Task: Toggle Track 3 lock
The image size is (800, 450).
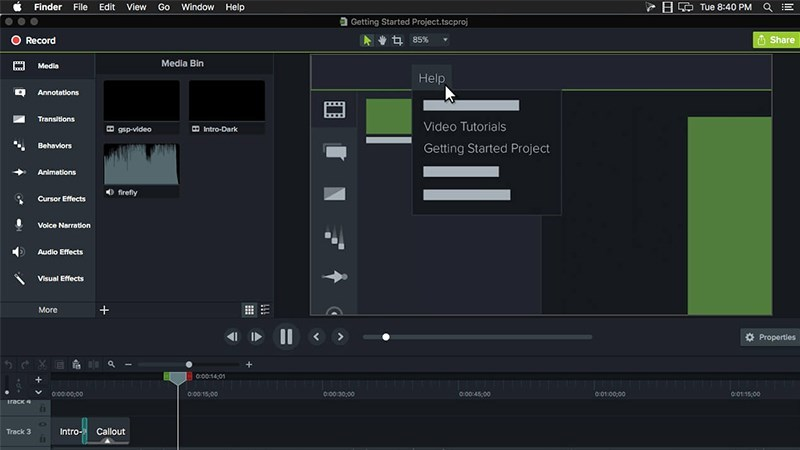Action: (x=43, y=438)
